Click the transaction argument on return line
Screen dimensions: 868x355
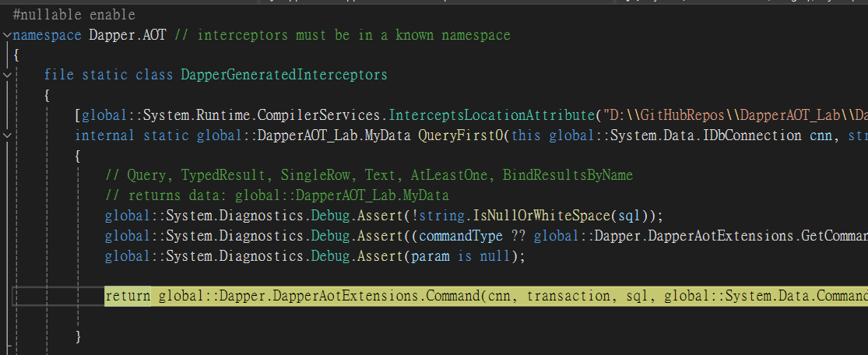(x=569, y=297)
